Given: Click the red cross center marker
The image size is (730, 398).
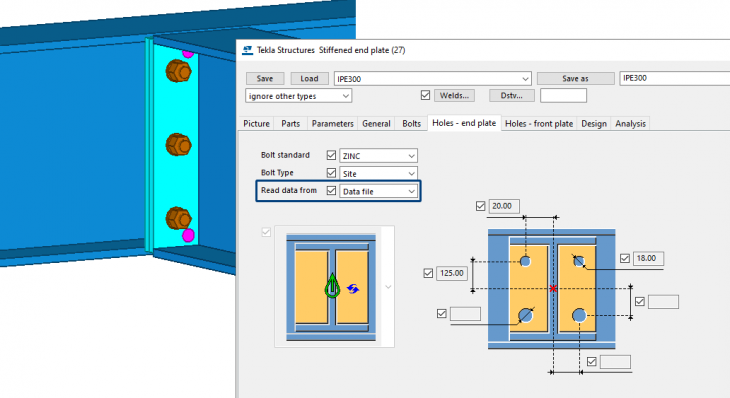Looking at the screenshot, I should tap(553, 289).
